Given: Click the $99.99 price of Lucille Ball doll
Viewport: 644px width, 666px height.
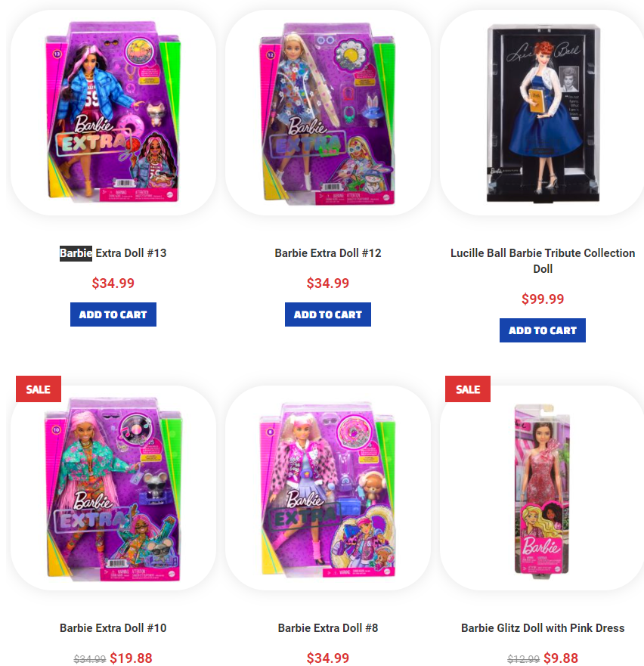Looking at the screenshot, I should click(x=543, y=299).
